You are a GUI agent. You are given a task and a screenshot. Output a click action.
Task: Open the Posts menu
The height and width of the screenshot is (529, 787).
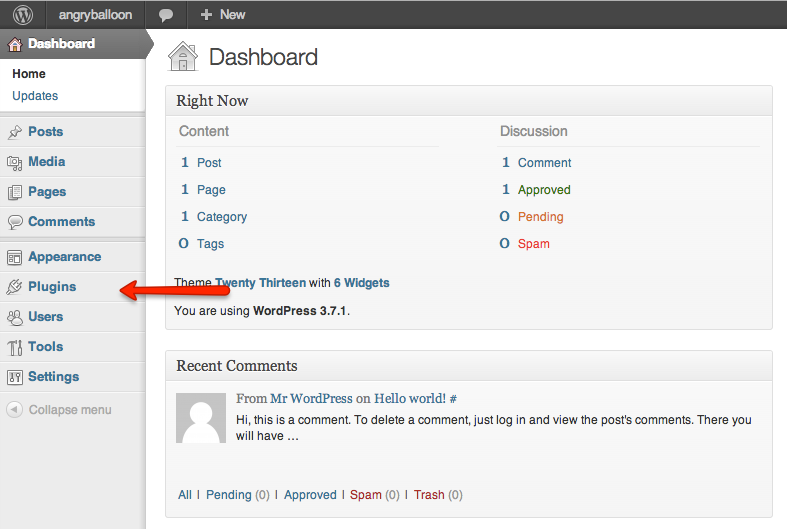(x=46, y=131)
